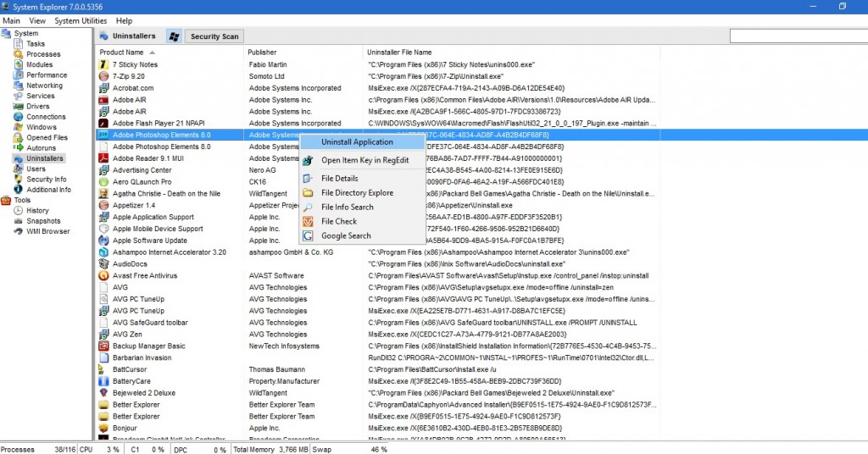Select Apple Application Support row
Viewport: 868px width, 454px height.
click(377, 218)
